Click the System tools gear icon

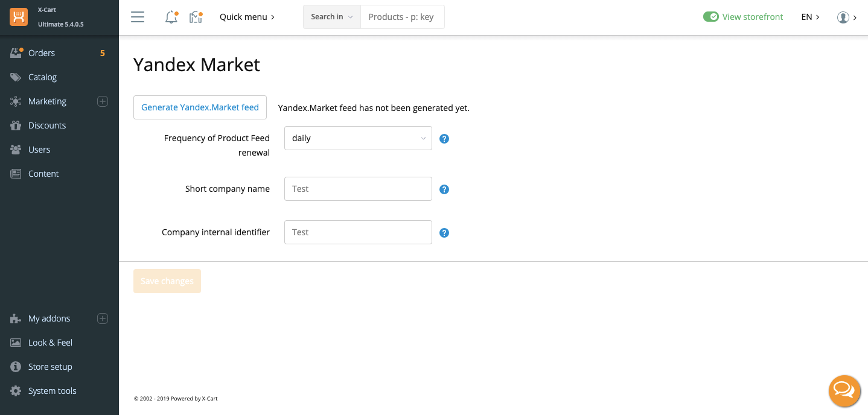[x=16, y=391]
